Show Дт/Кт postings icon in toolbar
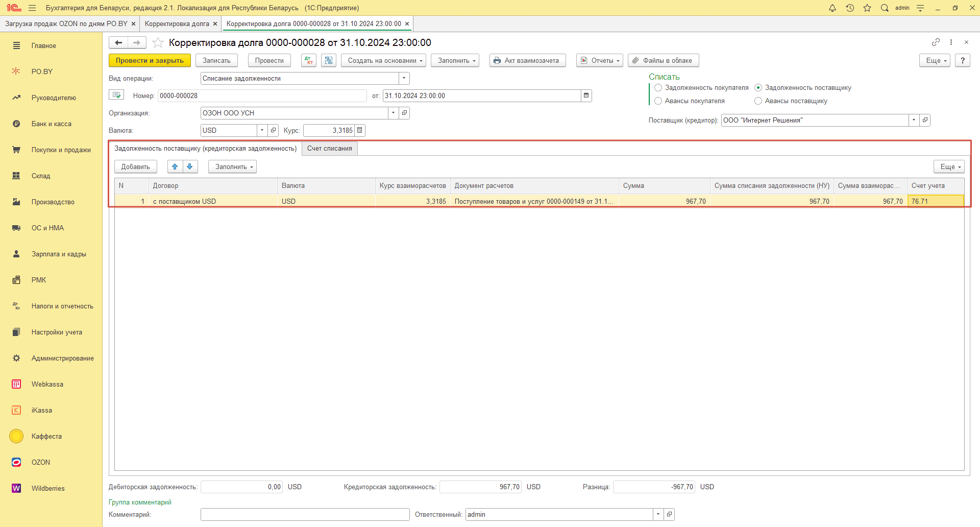 pyautogui.click(x=309, y=60)
